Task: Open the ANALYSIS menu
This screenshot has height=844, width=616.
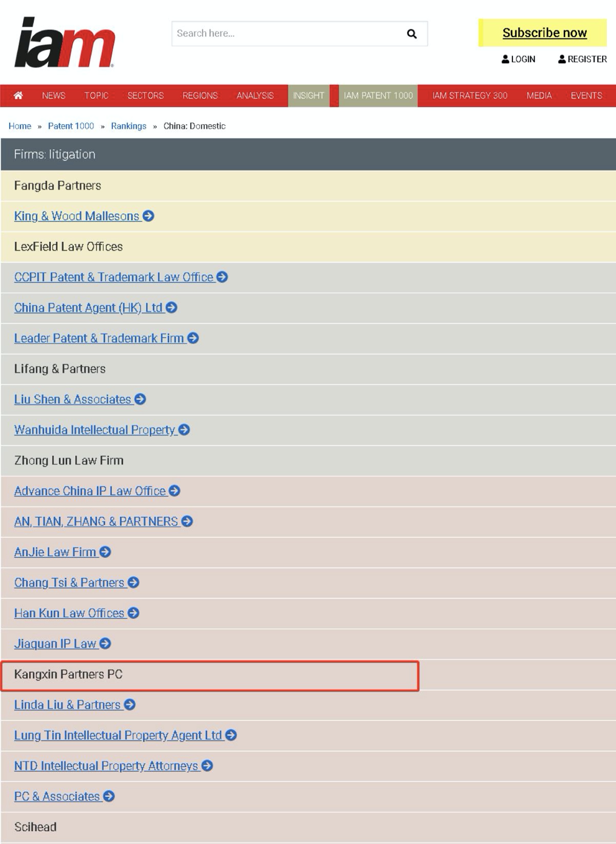Action: [x=255, y=95]
